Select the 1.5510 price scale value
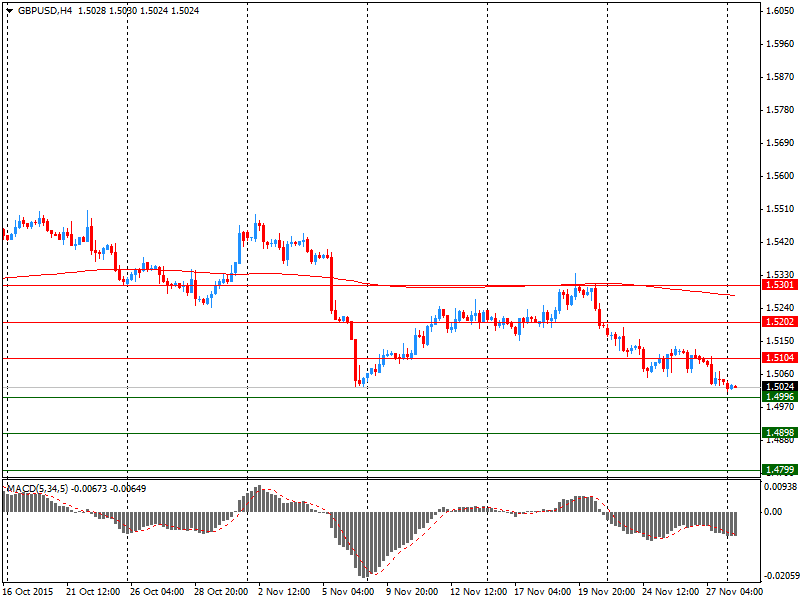Screen dimensions: 800x600 pyautogui.click(x=780, y=209)
